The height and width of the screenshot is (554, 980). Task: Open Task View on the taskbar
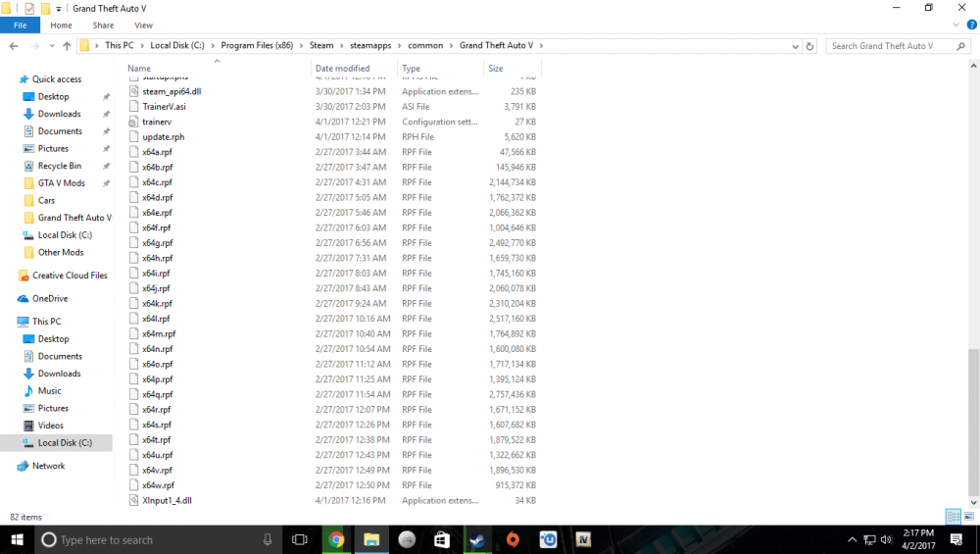pos(300,539)
